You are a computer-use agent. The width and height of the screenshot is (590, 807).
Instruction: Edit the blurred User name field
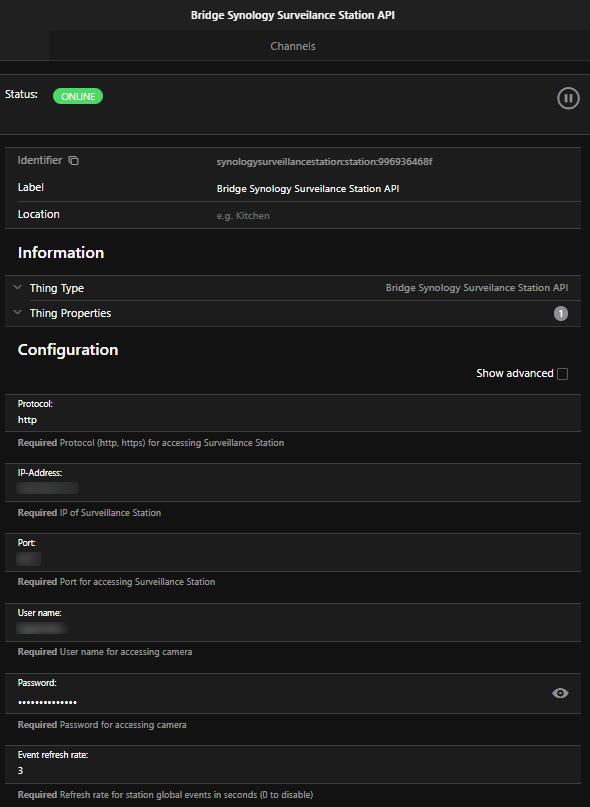pos(293,622)
